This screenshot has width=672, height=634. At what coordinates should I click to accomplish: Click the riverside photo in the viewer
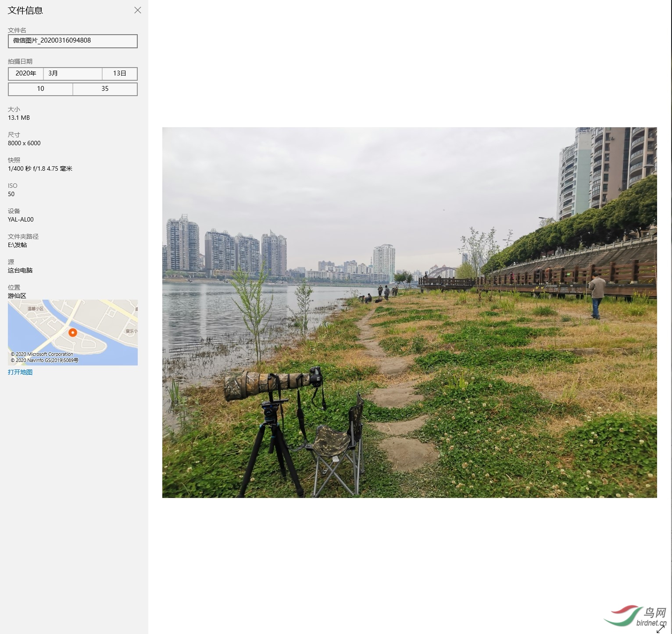(409, 312)
